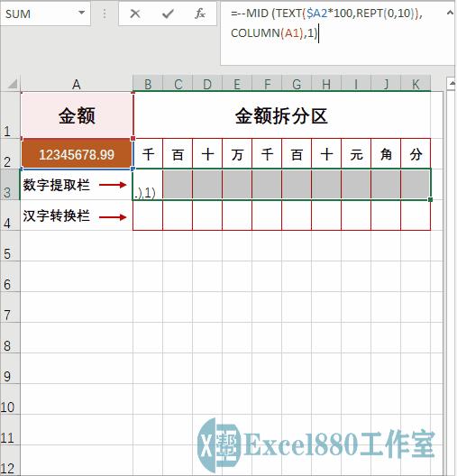
Task: Select column I header
Action: (356, 84)
